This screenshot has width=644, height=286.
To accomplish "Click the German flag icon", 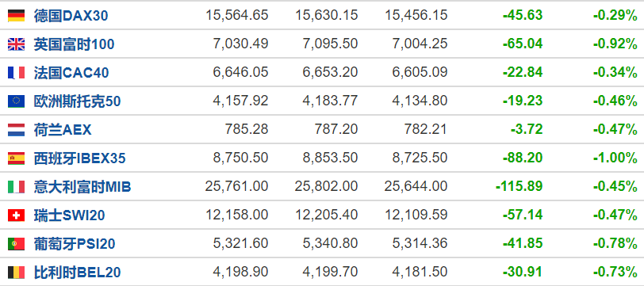I will coord(16,16).
